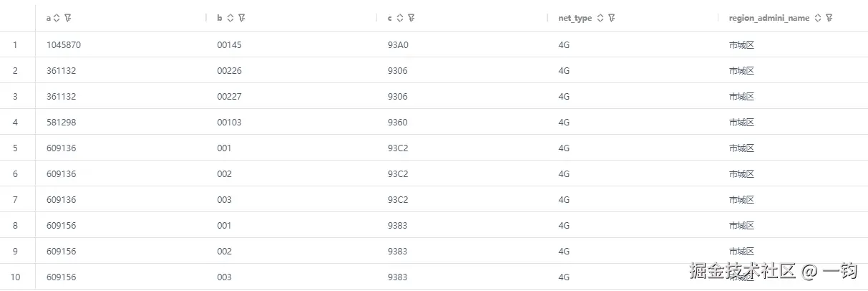
Task: Open filter for column a
Action: coord(67,18)
